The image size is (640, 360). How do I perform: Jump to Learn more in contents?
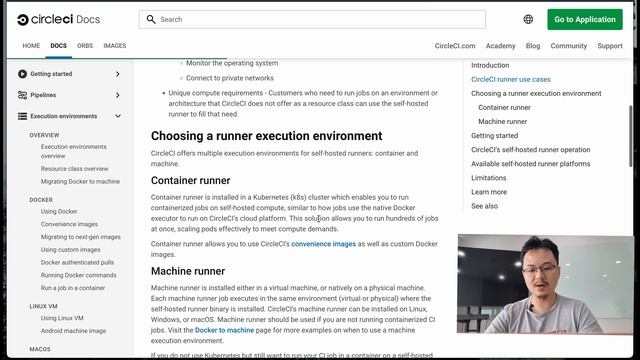click(x=489, y=192)
